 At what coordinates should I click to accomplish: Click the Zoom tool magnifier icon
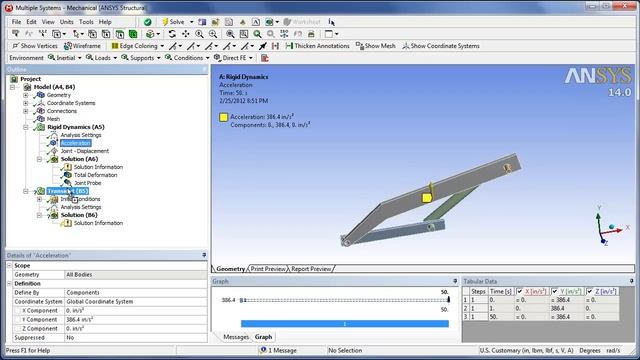point(199,34)
